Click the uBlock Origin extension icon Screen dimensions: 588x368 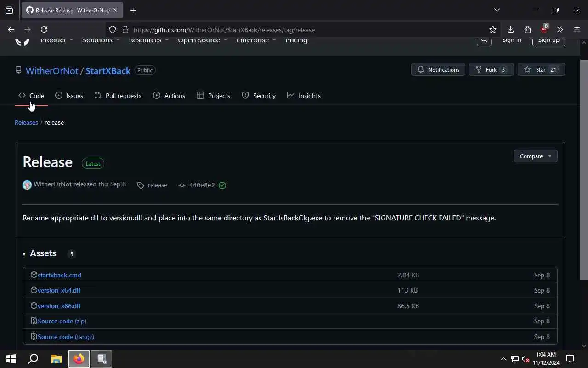tap(544, 29)
